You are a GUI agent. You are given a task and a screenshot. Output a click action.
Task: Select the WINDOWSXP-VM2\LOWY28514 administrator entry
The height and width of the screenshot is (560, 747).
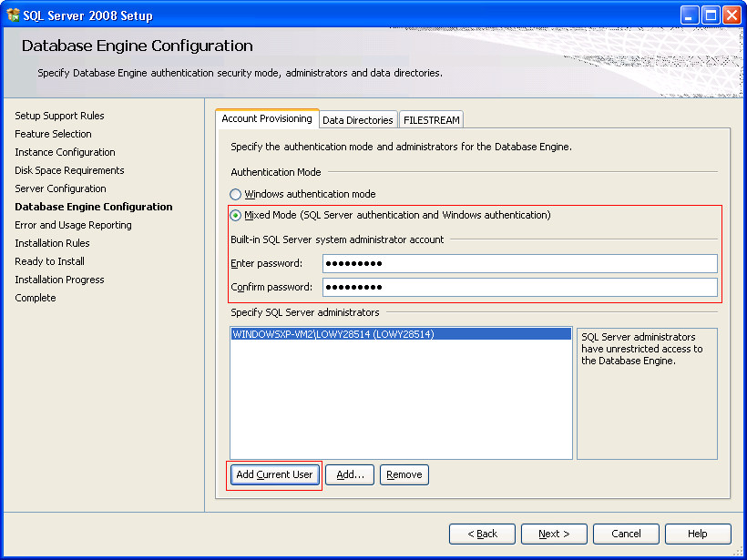pyautogui.click(x=401, y=334)
